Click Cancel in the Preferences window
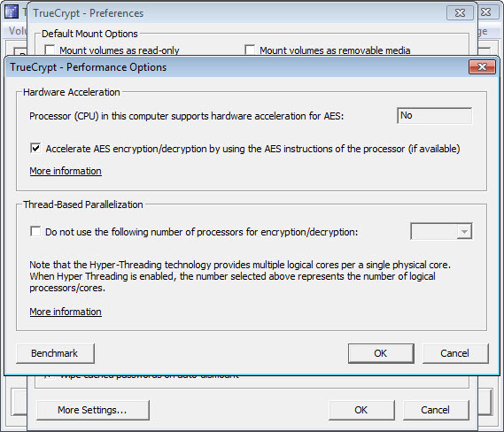The width and height of the screenshot is (504, 432). tap(436, 410)
